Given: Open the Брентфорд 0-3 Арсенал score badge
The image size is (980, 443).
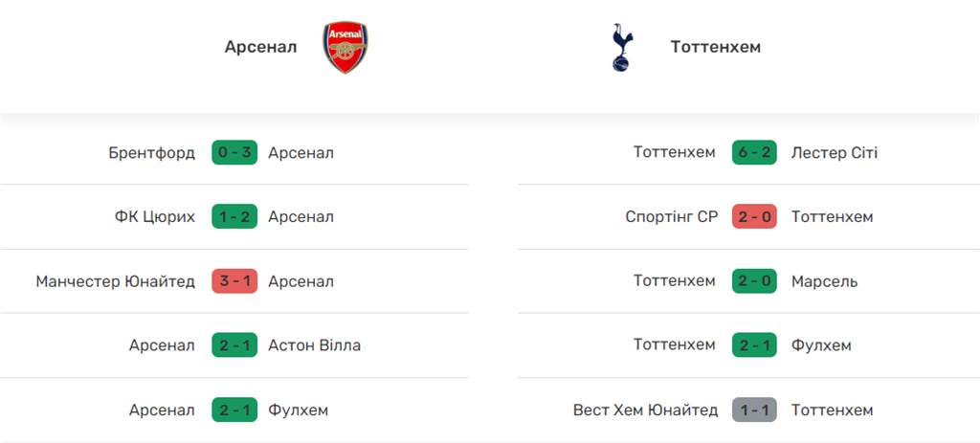Looking at the screenshot, I should (x=234, y=153).
